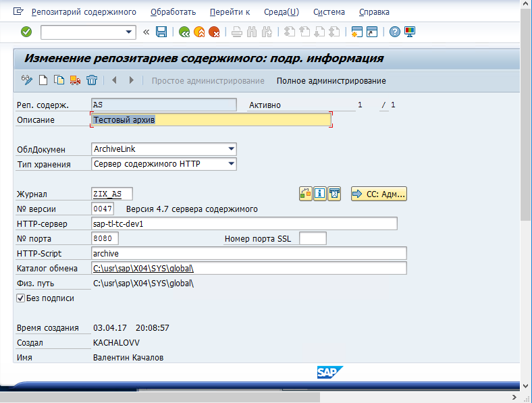The width and height of the screenshot is (532, 403).
Task: Switch to Полное администрирование
Action: point(331,81)
